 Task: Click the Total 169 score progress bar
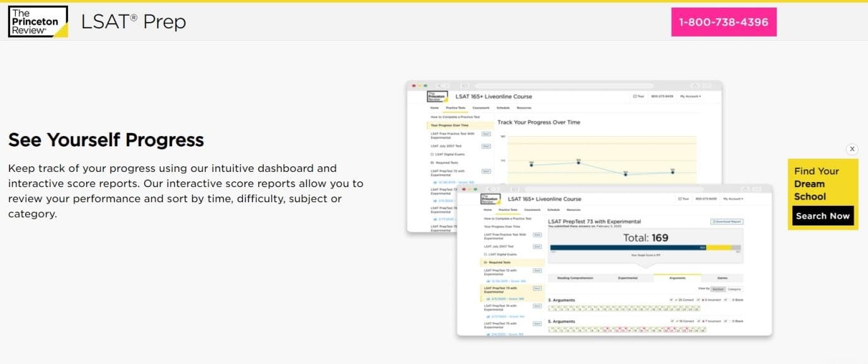click(645, 247)
